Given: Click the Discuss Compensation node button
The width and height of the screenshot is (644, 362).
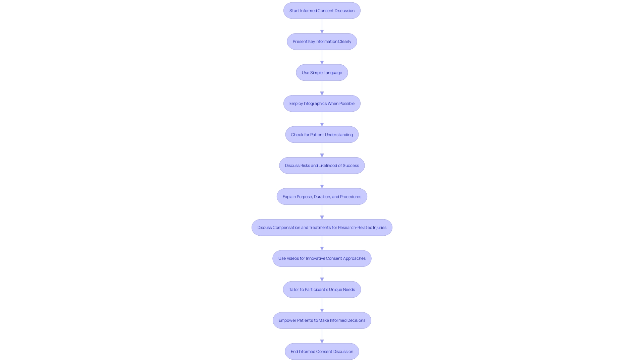Looking at the screenshot, I should [322, 227].
